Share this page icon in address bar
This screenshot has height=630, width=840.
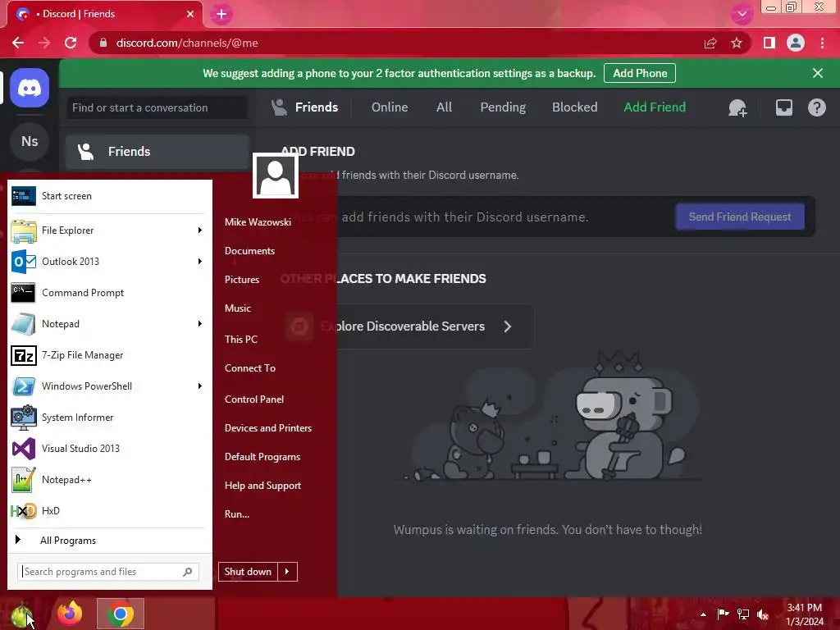[x=710, y=43]
